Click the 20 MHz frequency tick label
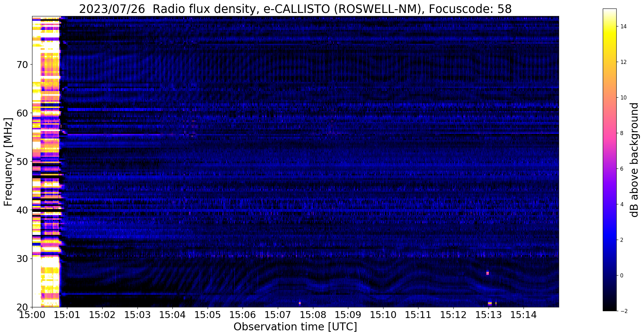The width and height of the screenshot is (644, 336). click(x=22, y=307)
